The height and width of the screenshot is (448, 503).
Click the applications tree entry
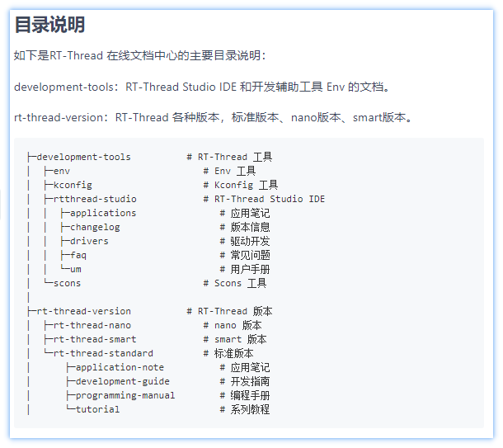pyautogui.click(x=103, y=213)
